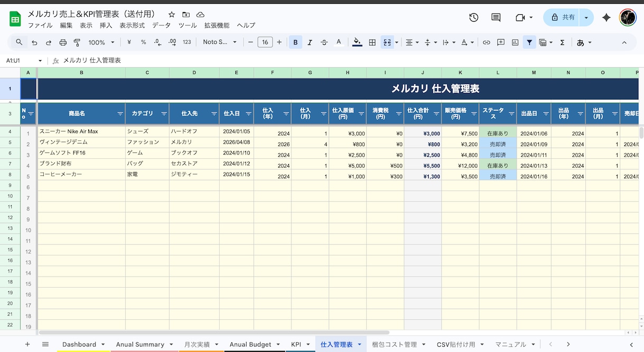Viewport: 644px width, 352px height.
Task: Collapse the toolbar header with chevron
Action: pos(624,42)
